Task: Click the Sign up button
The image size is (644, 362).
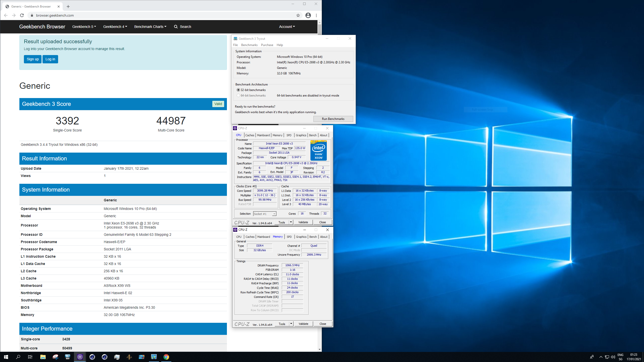Action: [x=33, y=59]
